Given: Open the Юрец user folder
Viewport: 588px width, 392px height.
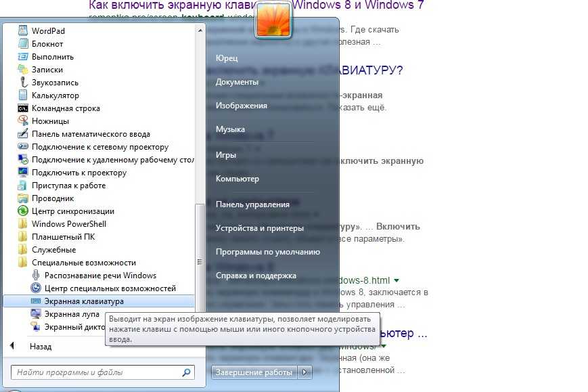Looking at the screenshot, I should coord(227,58).
